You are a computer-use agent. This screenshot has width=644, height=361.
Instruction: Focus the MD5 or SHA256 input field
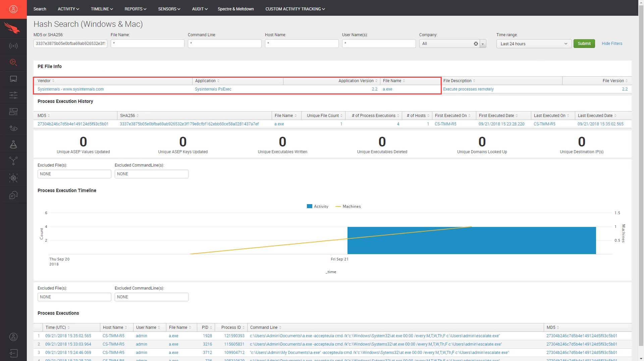pos(70,44)
